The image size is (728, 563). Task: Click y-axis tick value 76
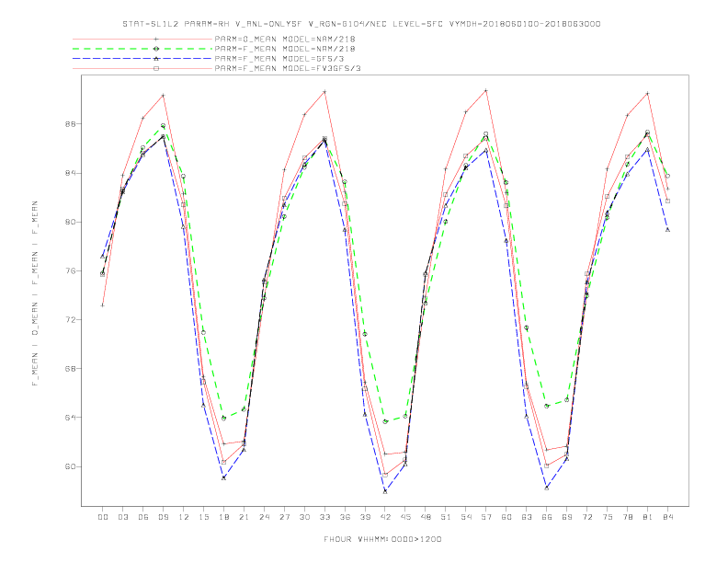70,270
